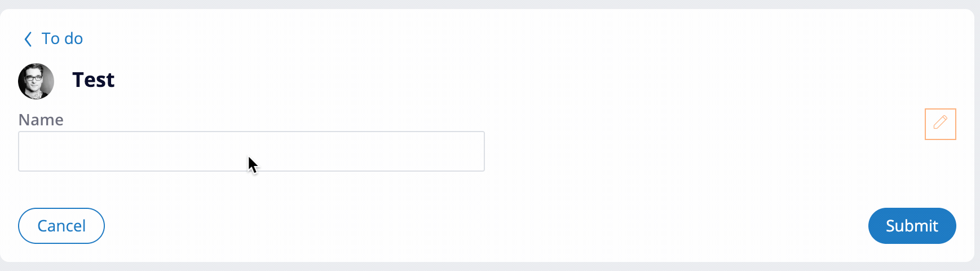Click the round avatar image
Image resolution: width=980 pixels, height=271 pixels.
click(x=36, y=81)
